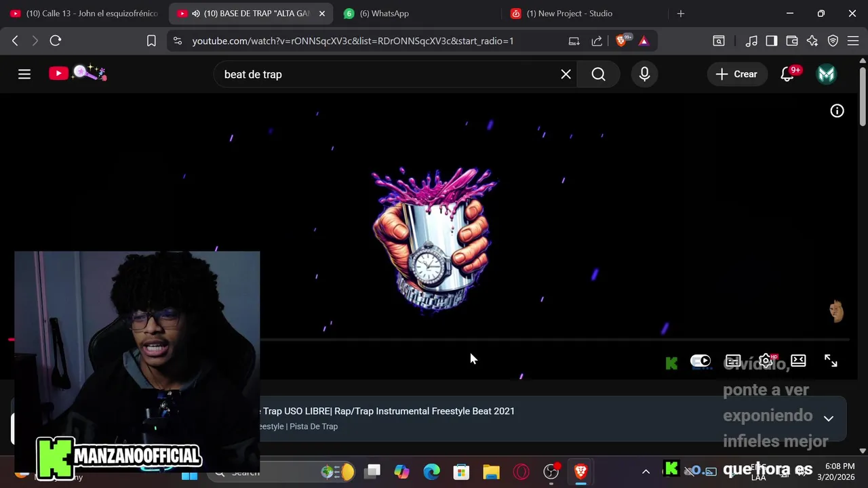Open the Brave playlist music note icon
Image resolution: width=868 pixels, height=488 pixels.
(751, 41)
